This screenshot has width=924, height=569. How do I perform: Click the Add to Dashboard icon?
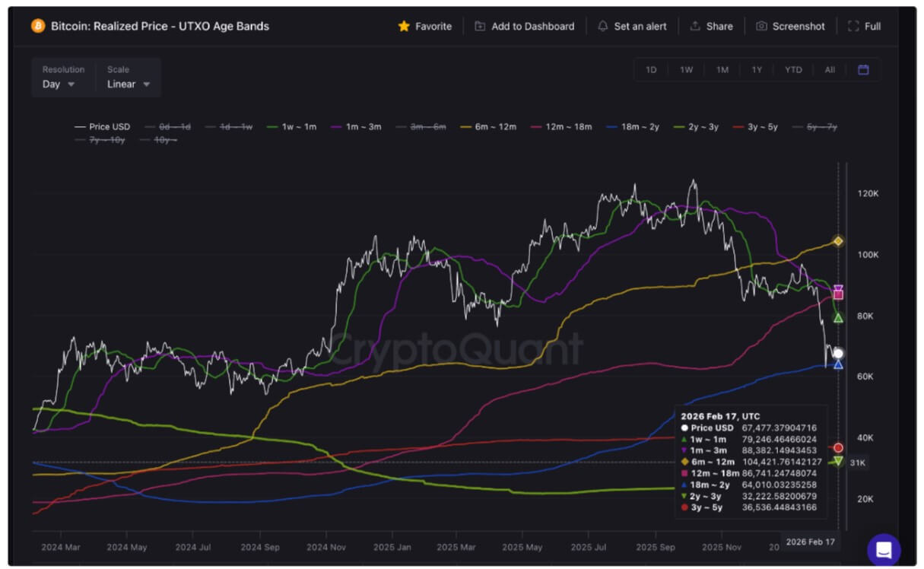[x=480, y=26]
